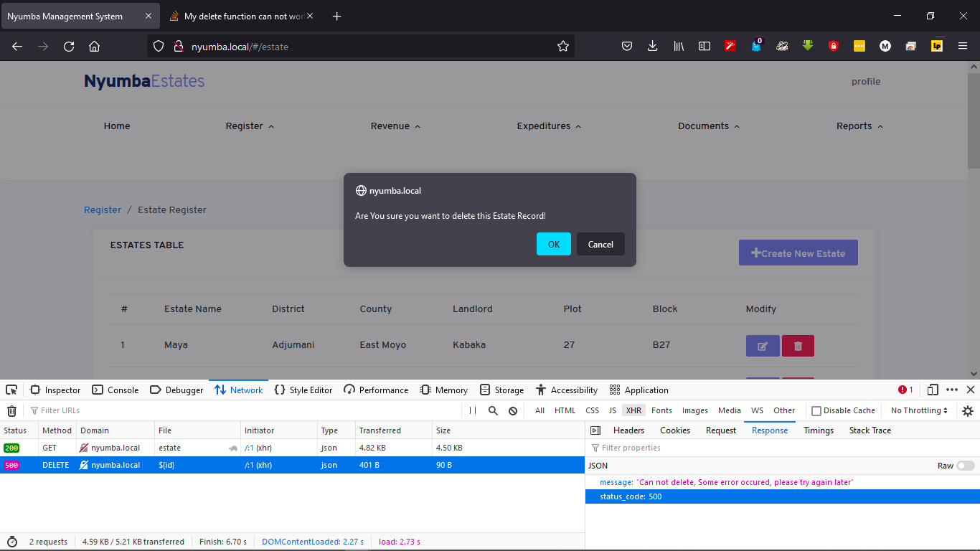
Task: Open the Application devtools tab
Action: pyautogui.click(x=639, y=390)
